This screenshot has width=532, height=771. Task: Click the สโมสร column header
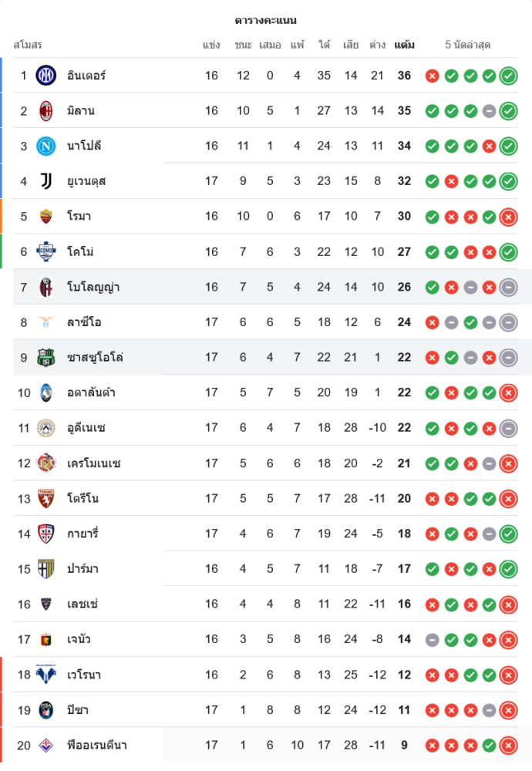tap(27, 45)
